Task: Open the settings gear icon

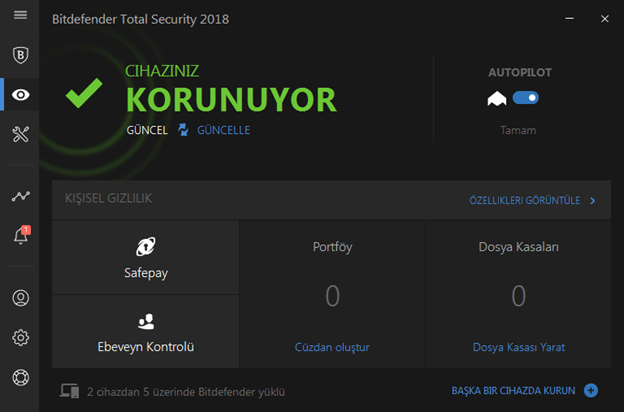Action: pyautogui.click(x=20, y=338)
